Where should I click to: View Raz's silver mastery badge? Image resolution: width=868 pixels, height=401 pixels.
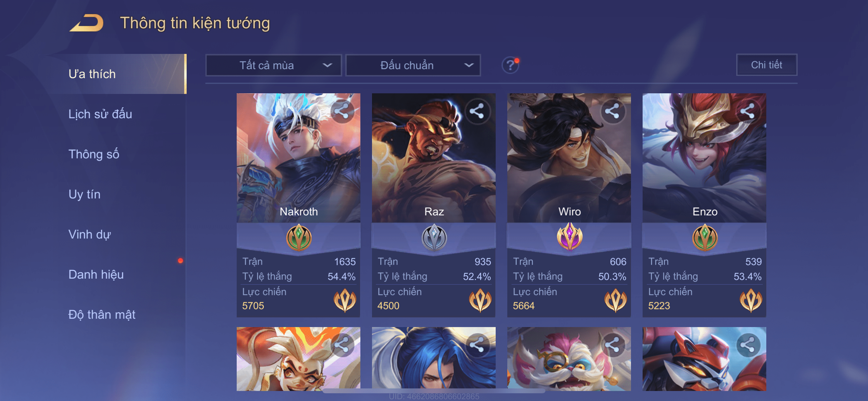click(434, 237)
